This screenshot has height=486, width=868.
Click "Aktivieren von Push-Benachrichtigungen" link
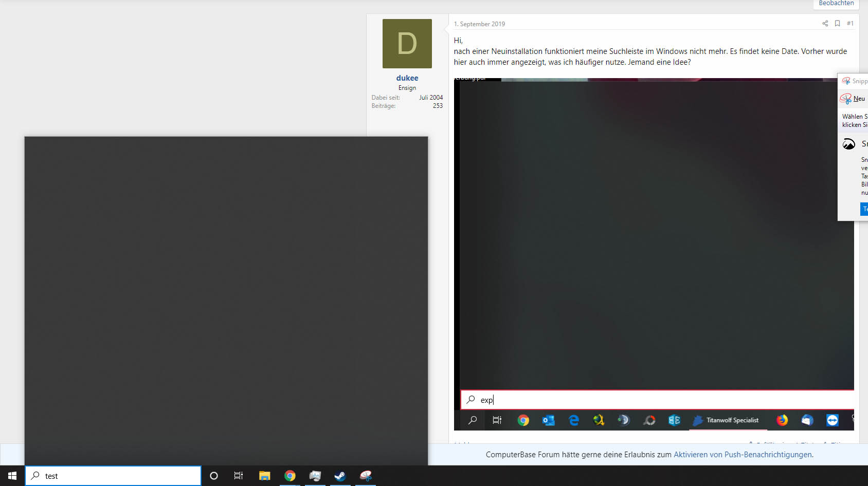point(743,455)
